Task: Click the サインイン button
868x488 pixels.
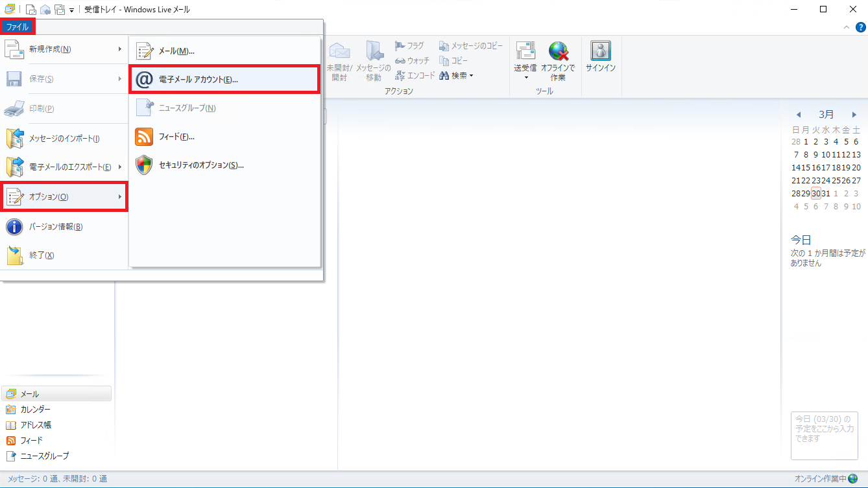Action: (x=601, y=56)
